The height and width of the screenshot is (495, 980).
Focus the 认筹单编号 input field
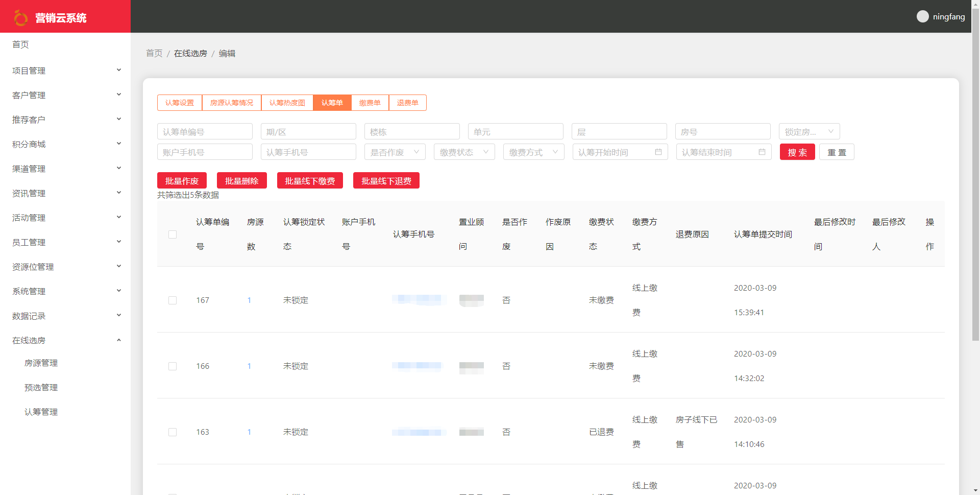coord(205,132)
